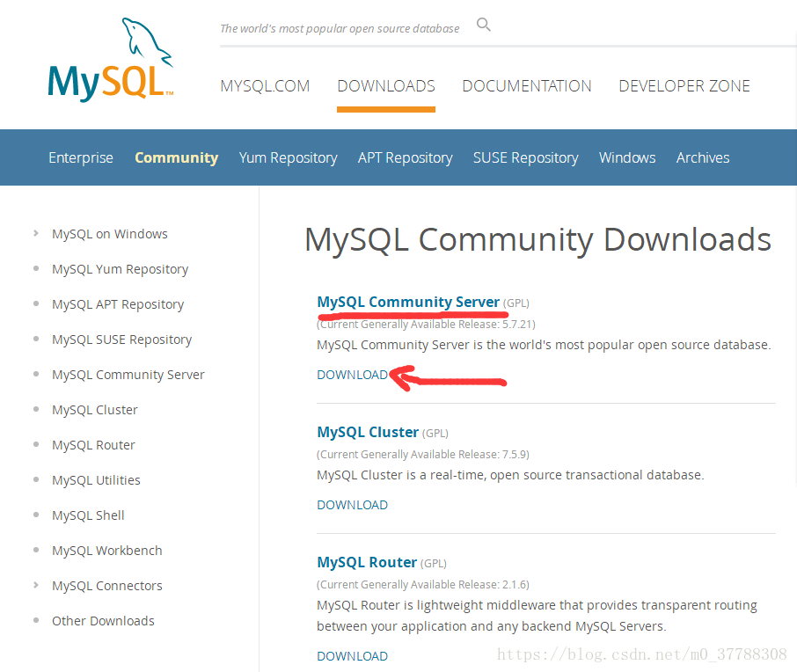Open the Windows submenu item
The height and width of the screenshot is (672, 797).
point(627,157)
